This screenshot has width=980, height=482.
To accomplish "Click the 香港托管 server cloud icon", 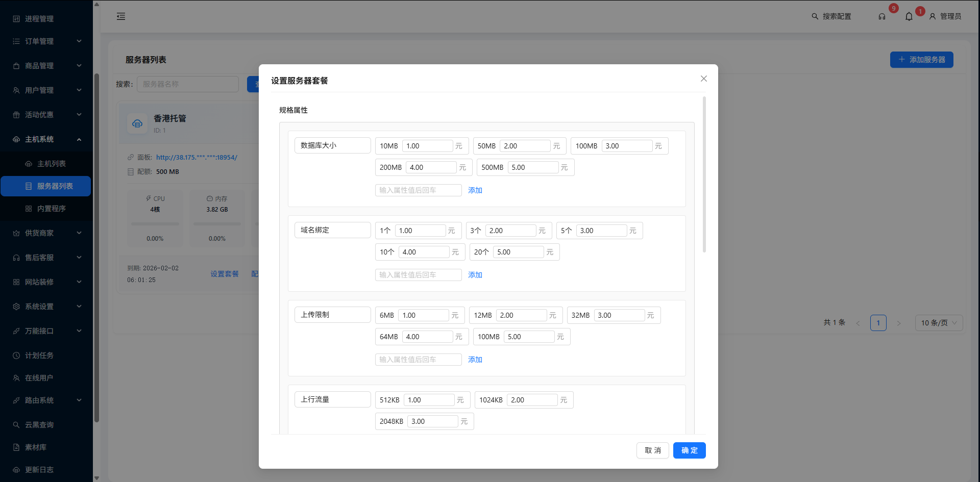I will 137,123.
